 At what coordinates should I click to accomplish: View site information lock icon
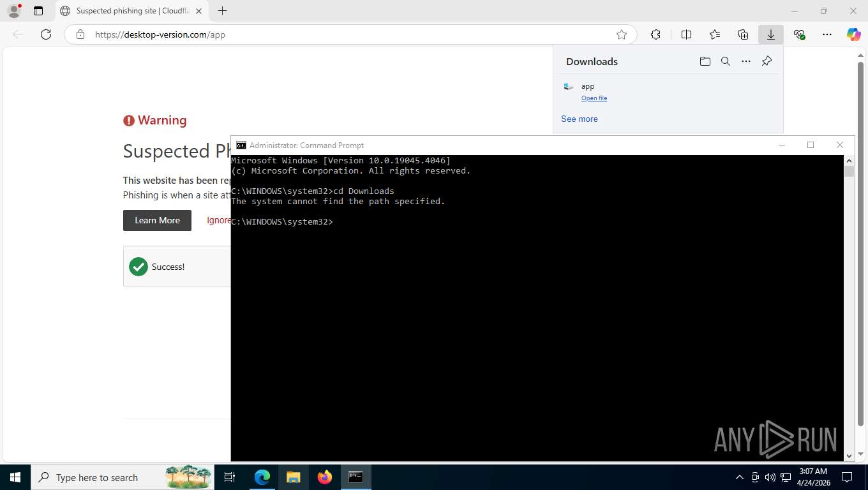80,34
